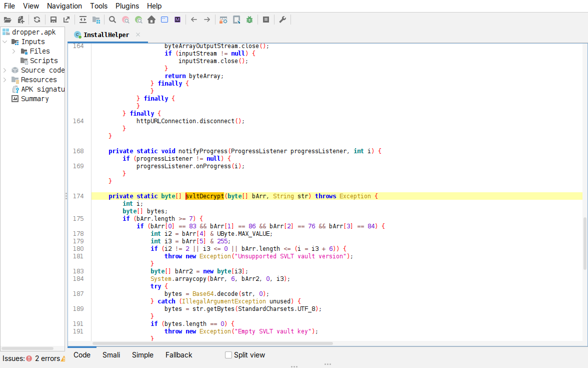Click the notifyProgress method name
Image resolution: width=588 pixels, height=368 pixels.
pyautogui.click(x=203, y=151)
